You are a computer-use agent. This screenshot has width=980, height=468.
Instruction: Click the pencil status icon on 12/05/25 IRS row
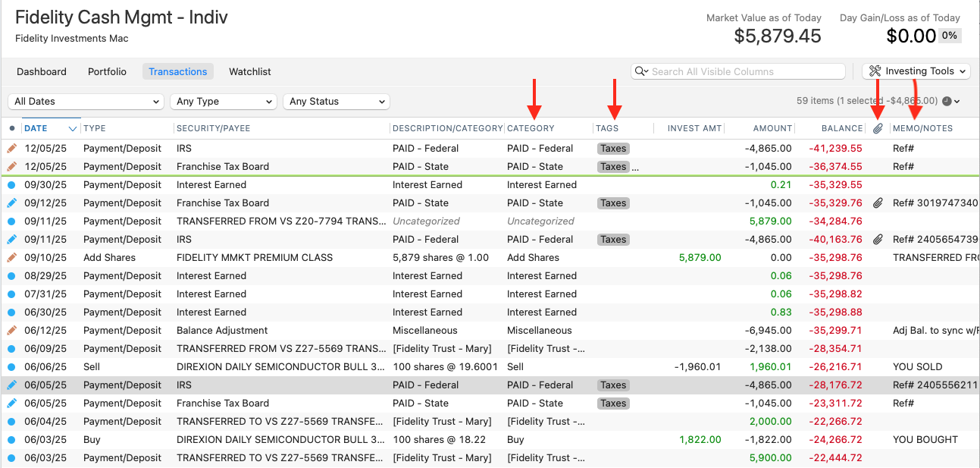(11, 149)
